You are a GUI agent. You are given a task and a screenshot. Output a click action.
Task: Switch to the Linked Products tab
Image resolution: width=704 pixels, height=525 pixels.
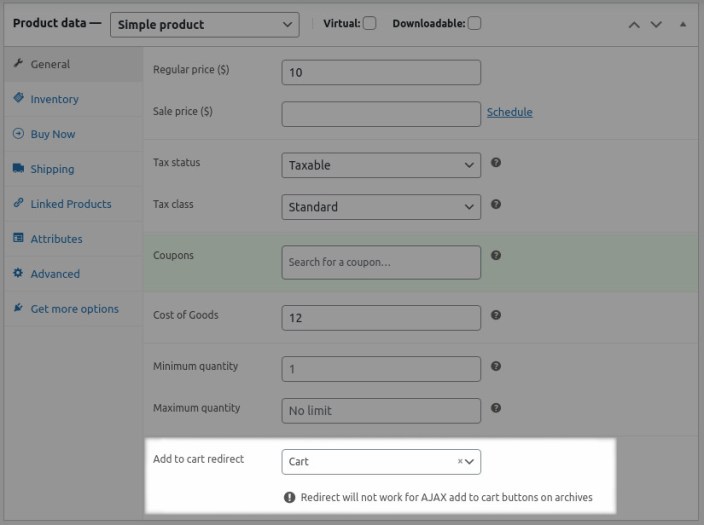point(74,204)
